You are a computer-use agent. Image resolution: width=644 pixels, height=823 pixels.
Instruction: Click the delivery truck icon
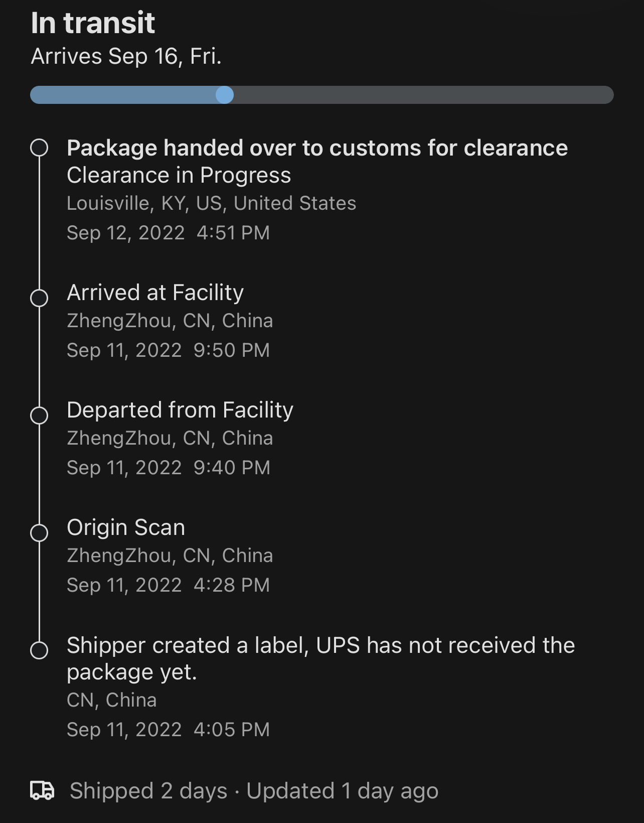[42, 790]
